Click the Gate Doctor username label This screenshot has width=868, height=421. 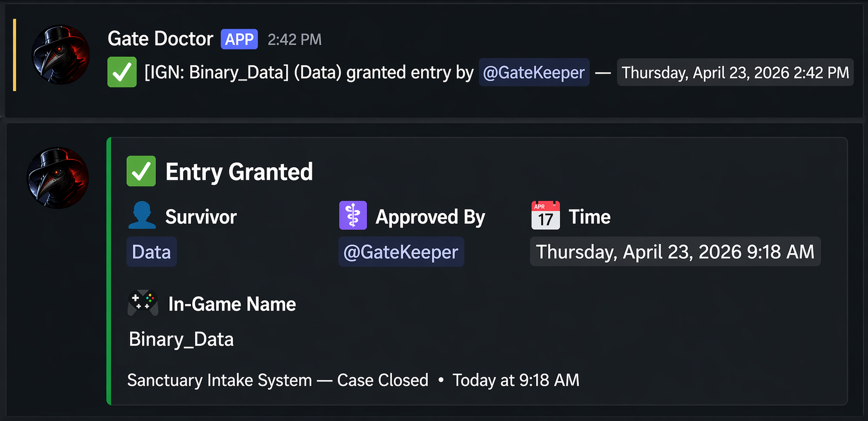point(160,39)
